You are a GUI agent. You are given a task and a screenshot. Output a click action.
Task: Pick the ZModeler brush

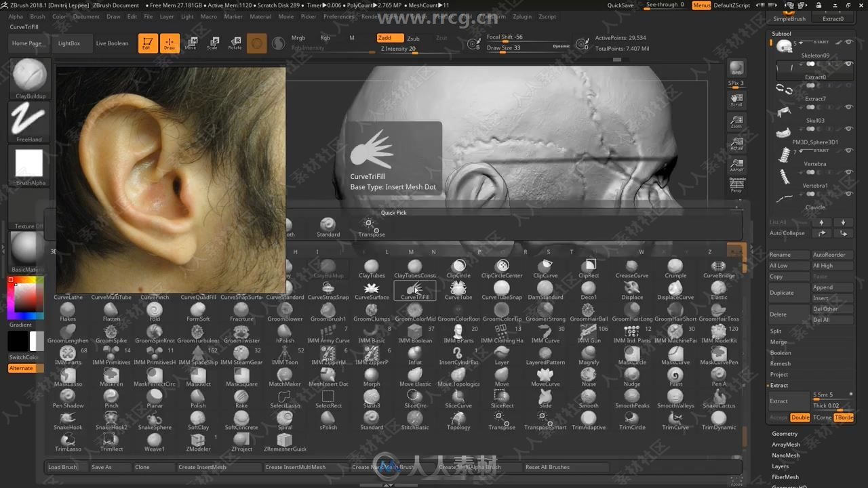(x=198, y=442)
